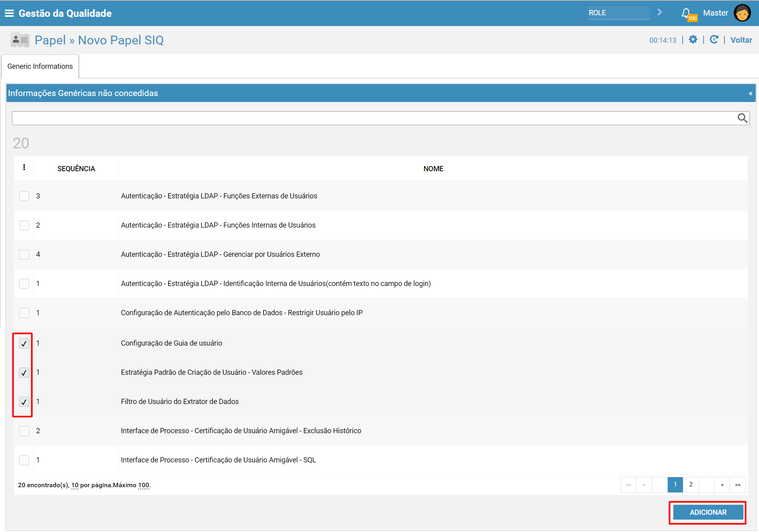Click the Master username label

(x=715, y=13)
